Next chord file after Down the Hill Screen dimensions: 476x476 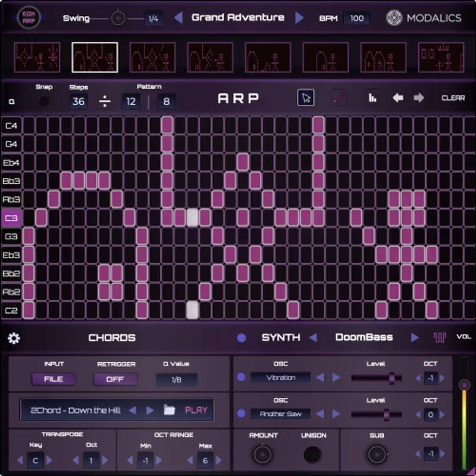(150, 411)
